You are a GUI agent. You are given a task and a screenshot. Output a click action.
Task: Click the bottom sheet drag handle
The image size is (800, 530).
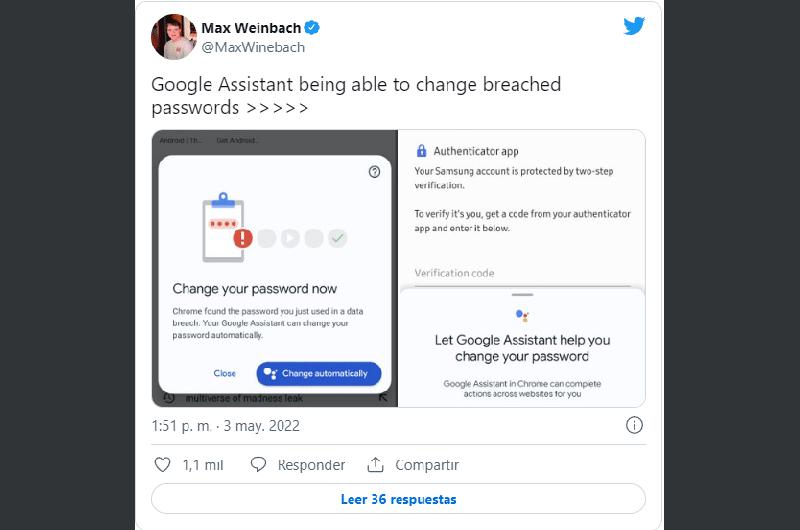pyautogui.click(x=521, y=295)
